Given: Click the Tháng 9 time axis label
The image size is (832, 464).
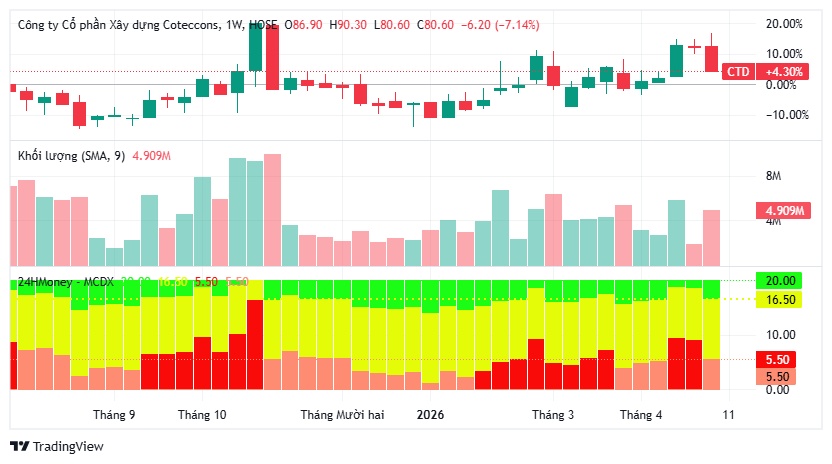Looking at the screenshot, I should (x=114, y=415).
